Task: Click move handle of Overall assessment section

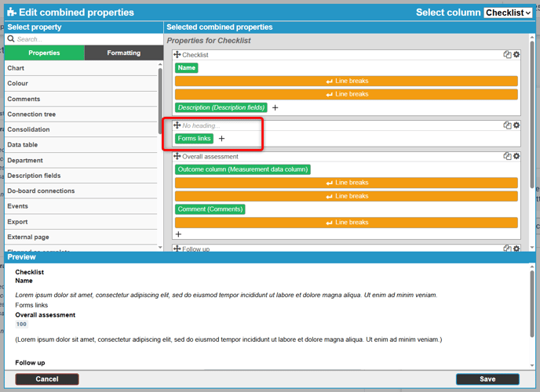Action: [177, 157]
